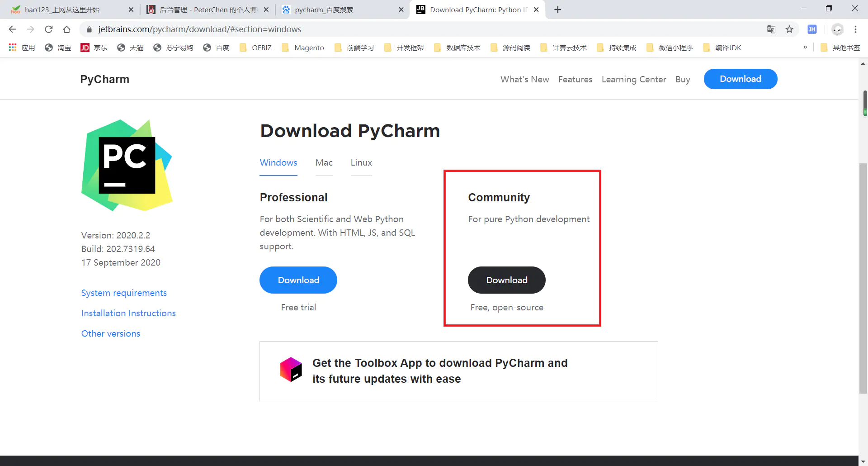
Task: Open the Google Translate page icon
Action: [771, 29]
